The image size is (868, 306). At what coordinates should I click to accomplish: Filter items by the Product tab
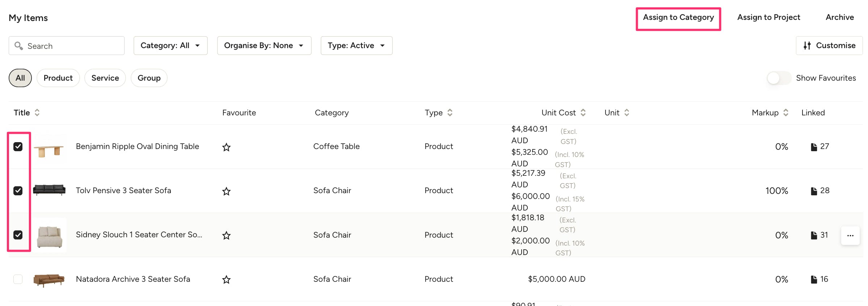[x=58, y=78]
